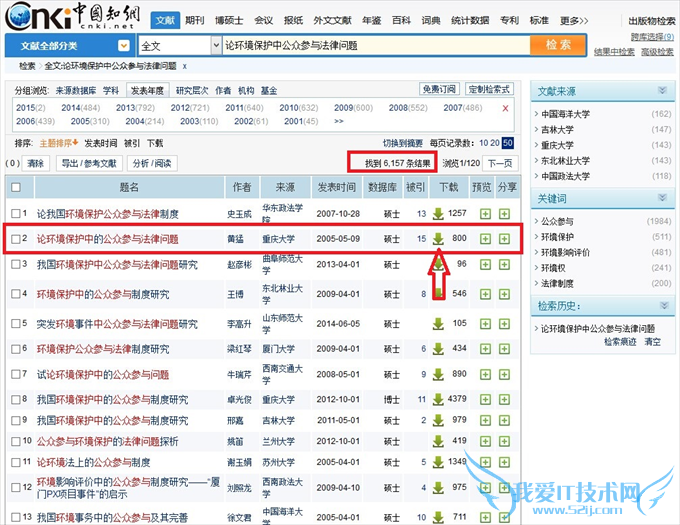Download the 卓光俊 doctoral thesis with 4379 downloads
680x525 pixels.
tap(436, 399)
